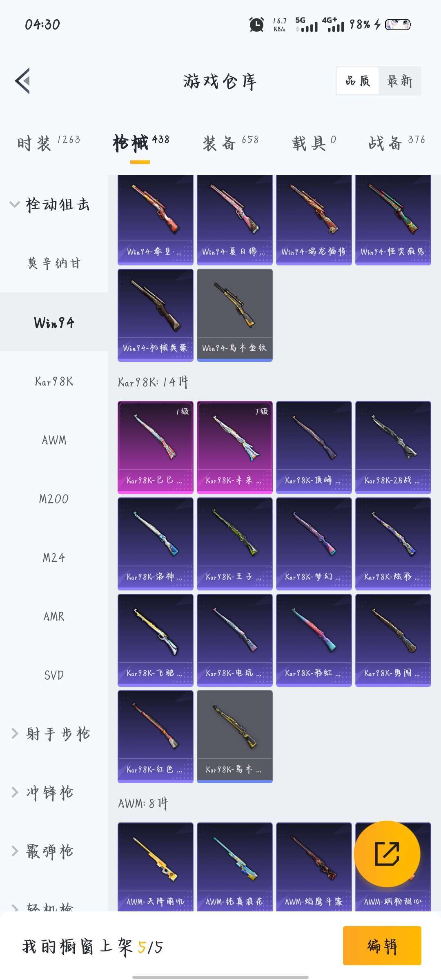Screen dimensions: 441x980
Task: Select the Win94-乌木金纹 gun thumbnail
Action: (x=234, y=315)
